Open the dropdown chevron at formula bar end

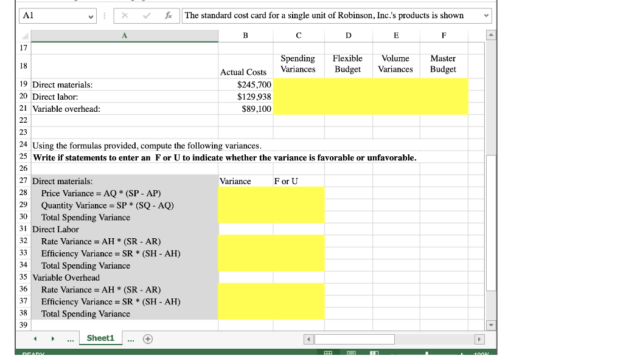coord(487,15)
